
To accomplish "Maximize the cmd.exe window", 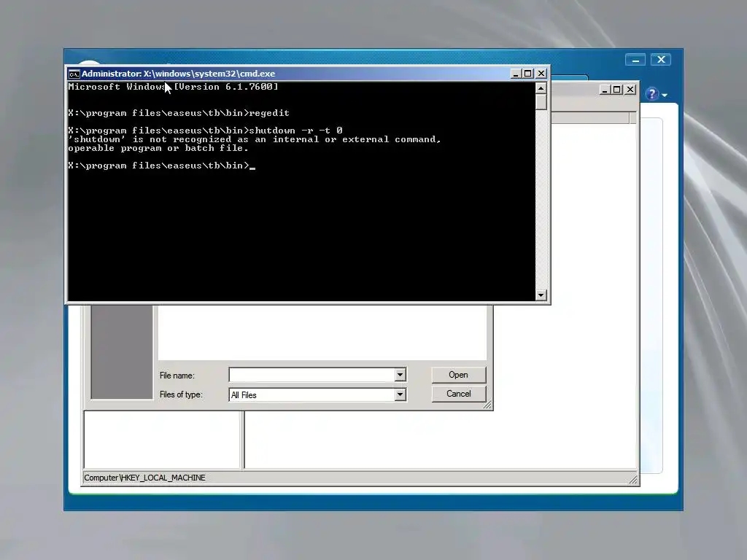I will coord(527,74).
